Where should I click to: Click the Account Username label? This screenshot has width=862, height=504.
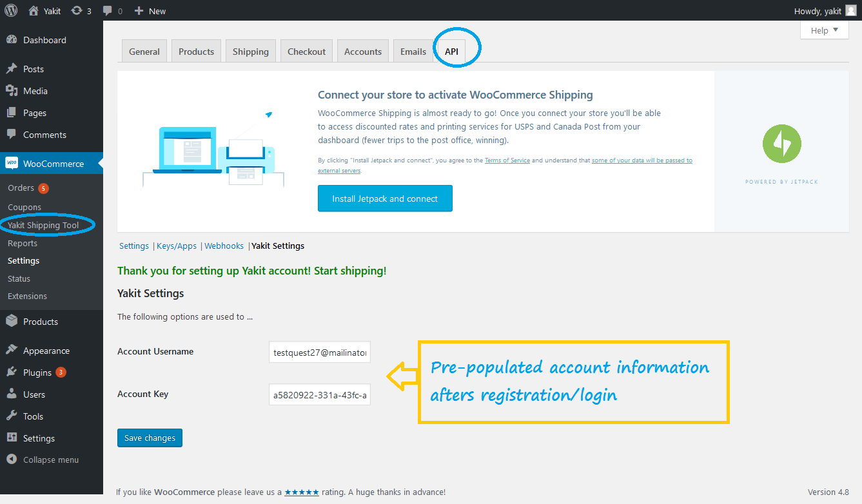155,351
